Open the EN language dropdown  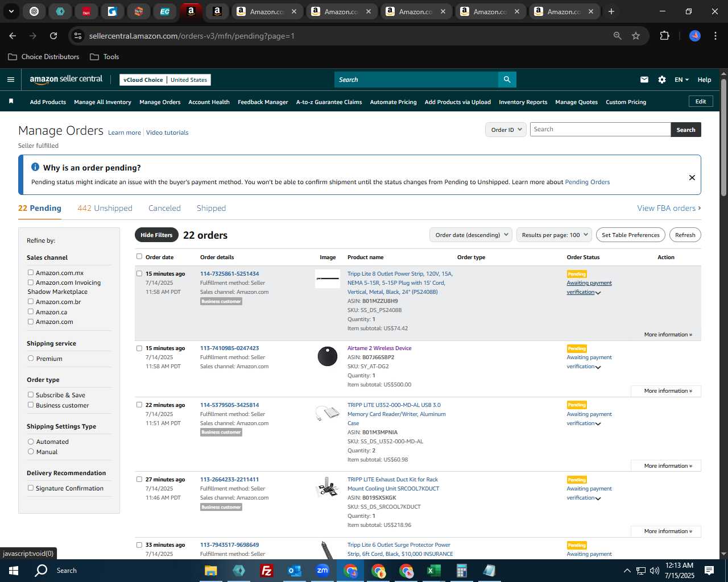click(x=681, y=80)
